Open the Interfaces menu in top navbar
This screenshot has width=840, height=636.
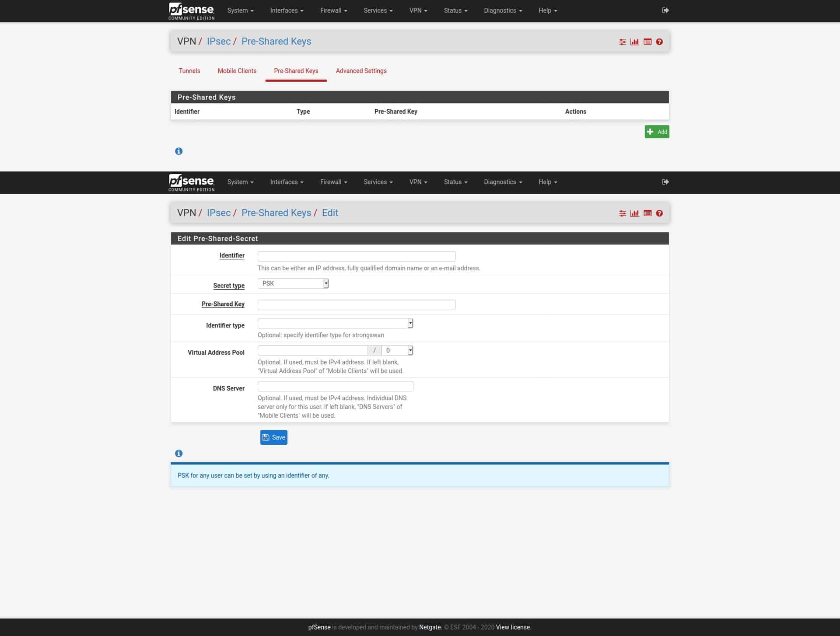[287, 10]
